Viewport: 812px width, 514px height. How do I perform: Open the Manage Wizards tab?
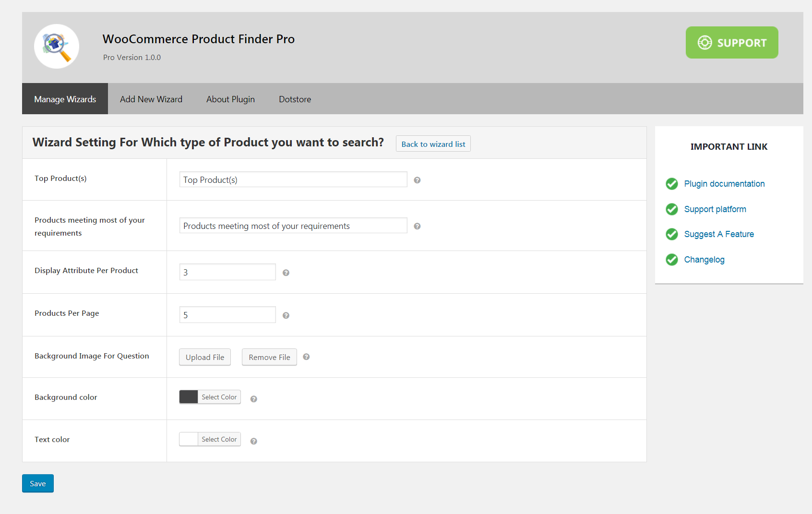coord(65,99)
